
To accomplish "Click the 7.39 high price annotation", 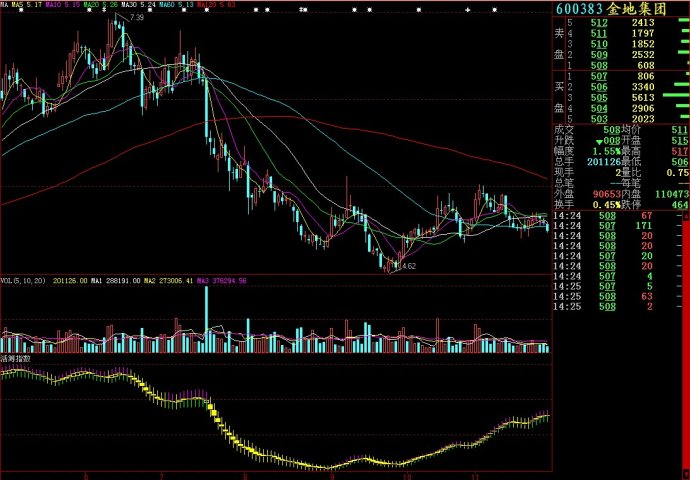I will tap(137, 18).
